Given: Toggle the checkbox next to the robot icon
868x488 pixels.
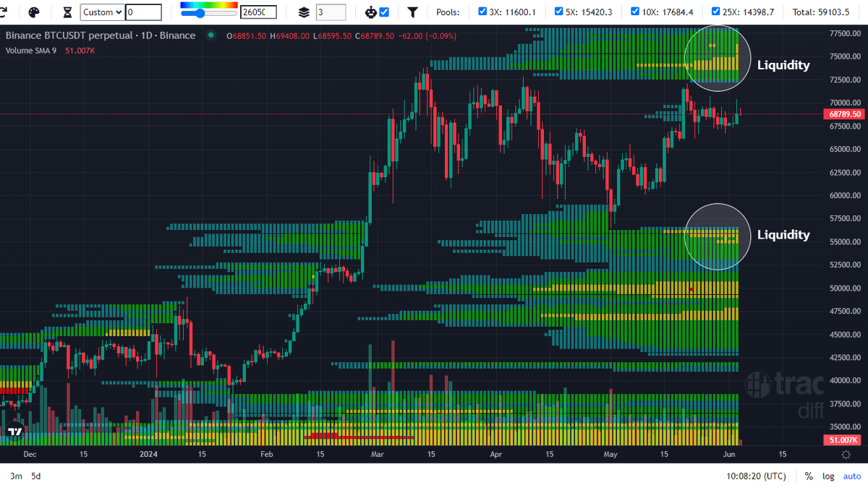Looking at the screenshot, I should point(384,12).
